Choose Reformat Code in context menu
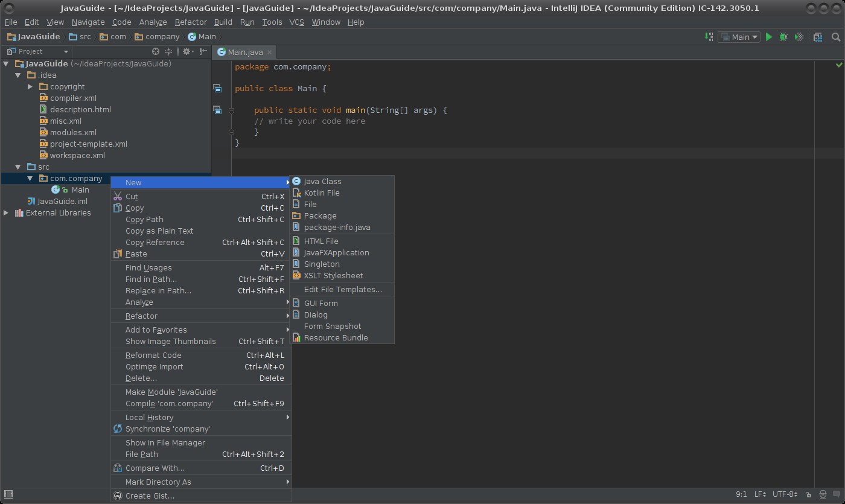 pyautogui.click(x=201, y=355)
